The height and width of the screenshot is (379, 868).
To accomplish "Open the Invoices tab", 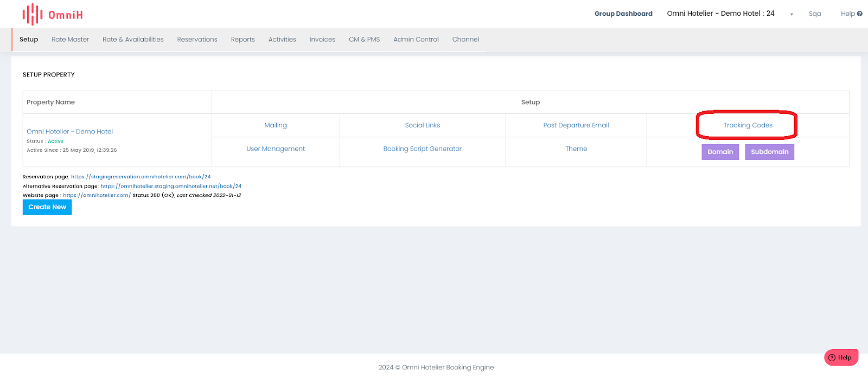I will (322, 40).
